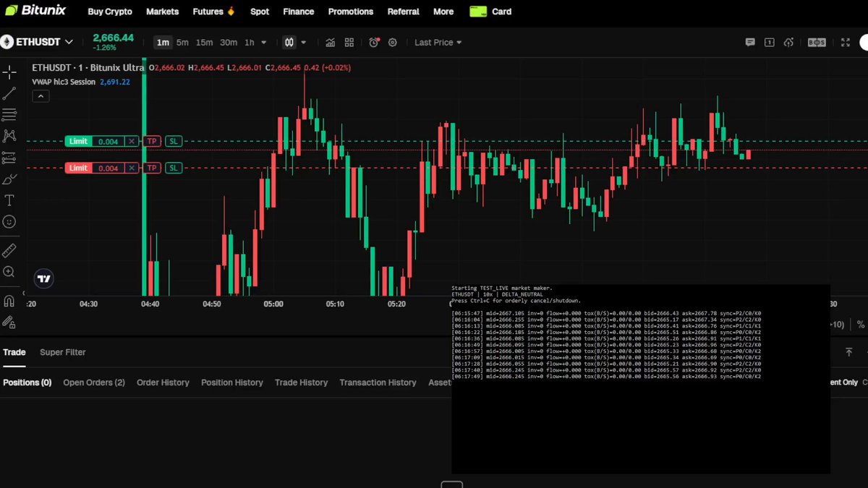Toggle lock all drawings
Screen dimensions: 868x488
click(x=9, y=322)
